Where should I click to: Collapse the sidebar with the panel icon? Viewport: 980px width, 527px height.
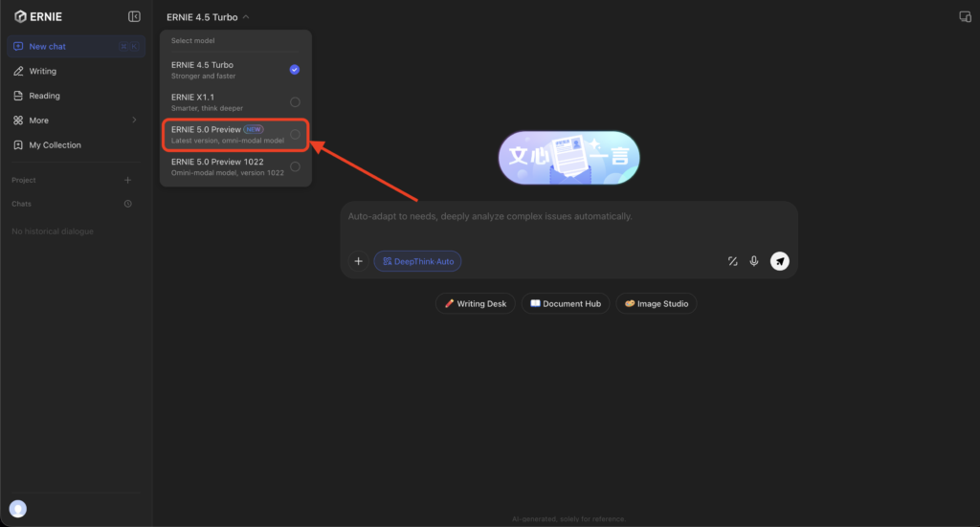point(134,16)
